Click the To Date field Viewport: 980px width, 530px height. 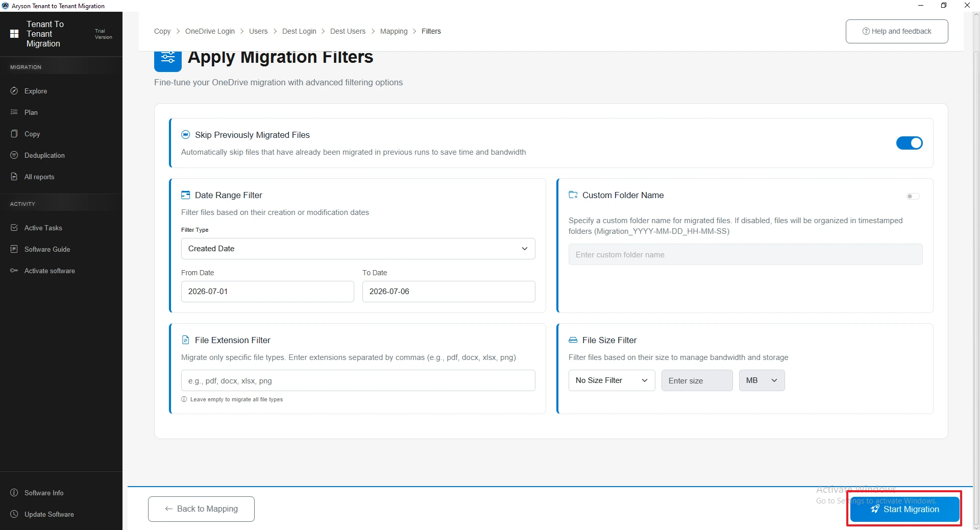point(449,292)
